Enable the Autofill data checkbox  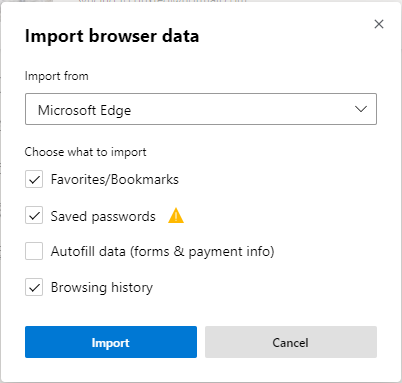coord(34,251)
